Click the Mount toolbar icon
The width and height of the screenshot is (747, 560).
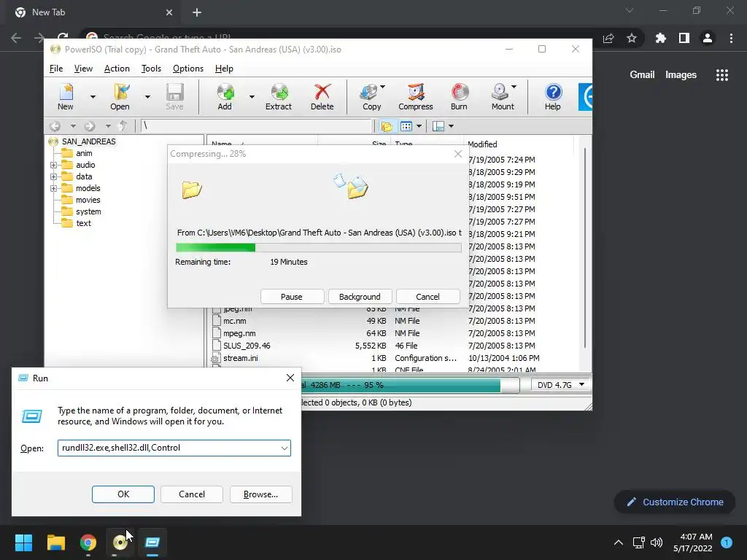(x=500, y=97)
